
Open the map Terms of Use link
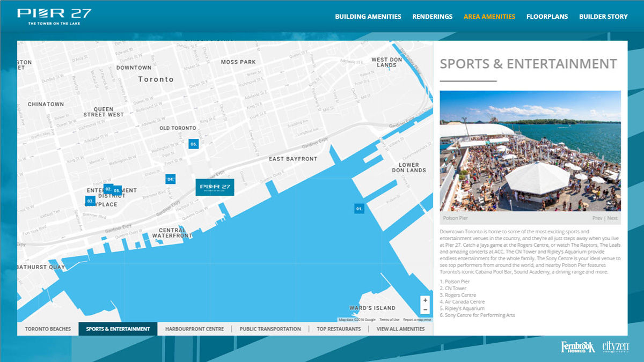(390, 320)
